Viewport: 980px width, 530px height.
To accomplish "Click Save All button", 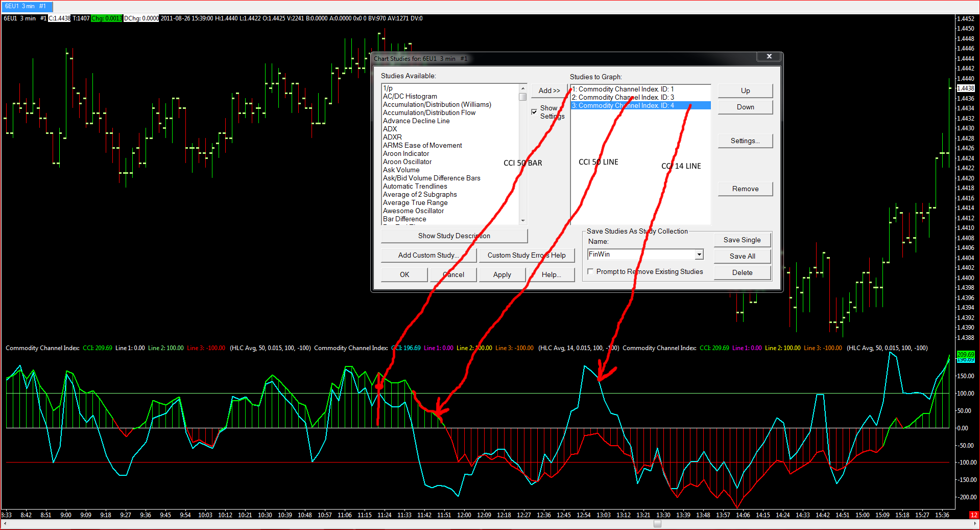I will (x=742, y=256).
